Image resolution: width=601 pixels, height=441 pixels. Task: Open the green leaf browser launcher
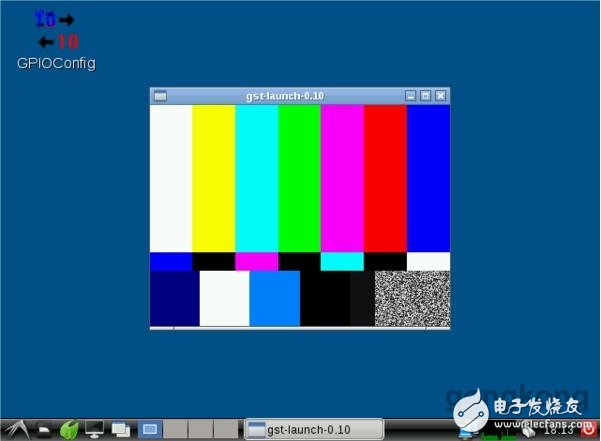69,430
